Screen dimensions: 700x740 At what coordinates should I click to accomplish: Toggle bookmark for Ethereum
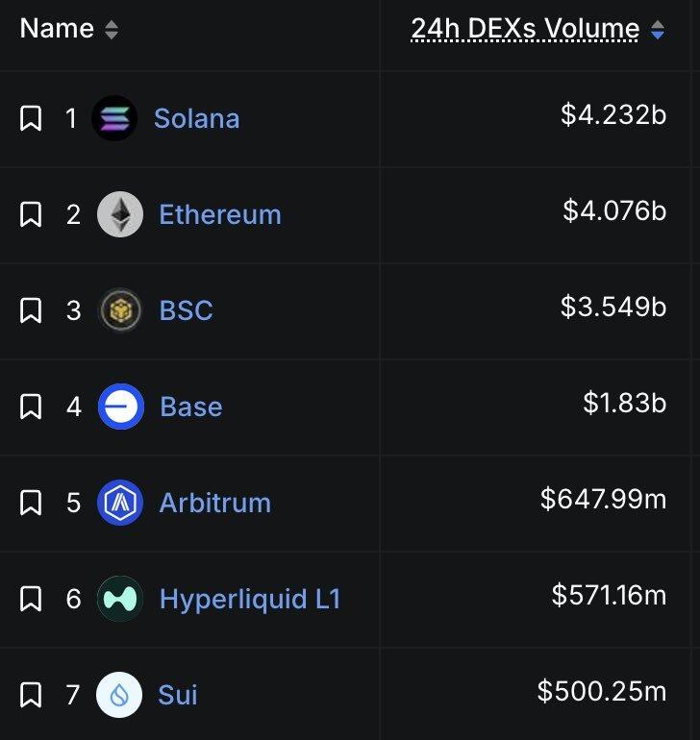click(31, 214)
